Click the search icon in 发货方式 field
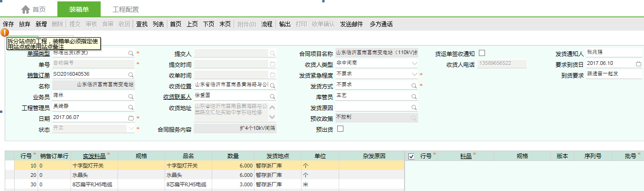The width and height of the screenshot is (644, 191). pos(414,86)
